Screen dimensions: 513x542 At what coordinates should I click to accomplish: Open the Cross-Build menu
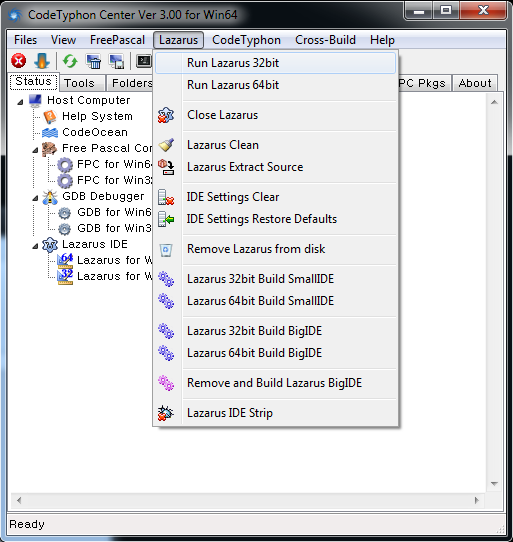click(x=325, y=40)
